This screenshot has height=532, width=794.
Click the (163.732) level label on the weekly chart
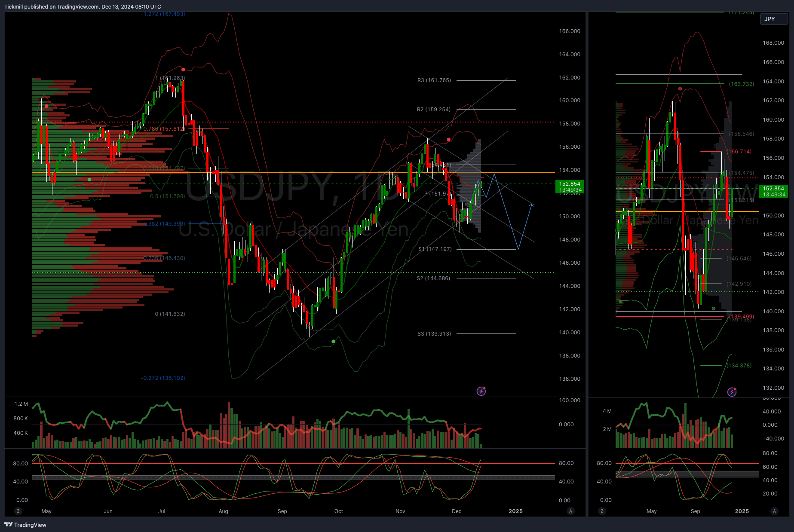click(742, 84)
